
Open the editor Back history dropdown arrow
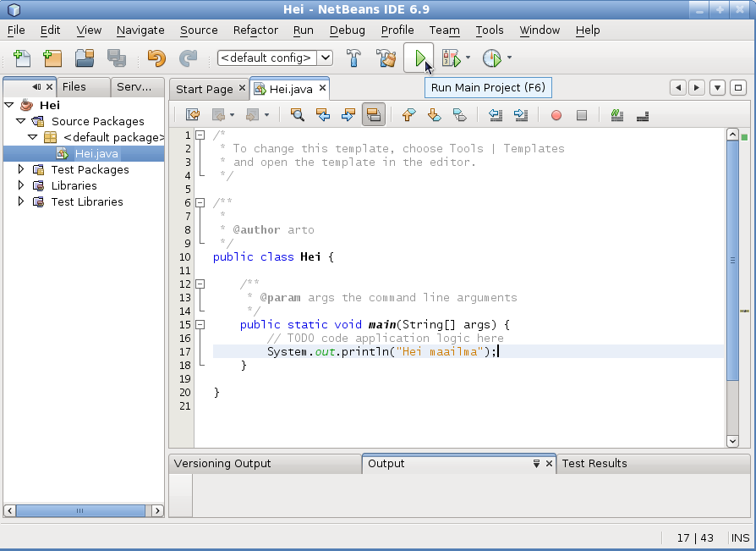233,115
